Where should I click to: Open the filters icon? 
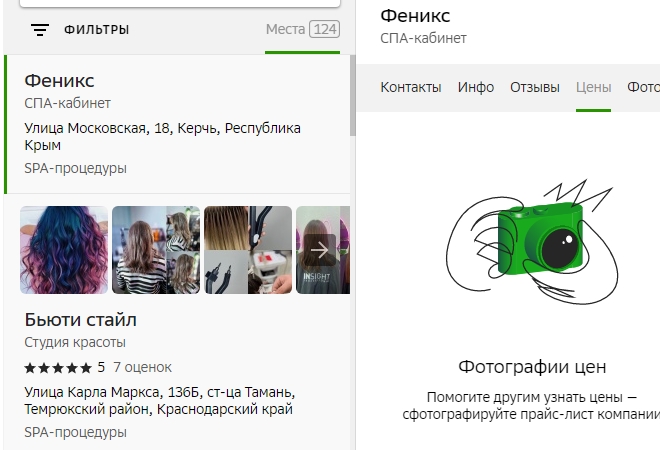(40, 30)
